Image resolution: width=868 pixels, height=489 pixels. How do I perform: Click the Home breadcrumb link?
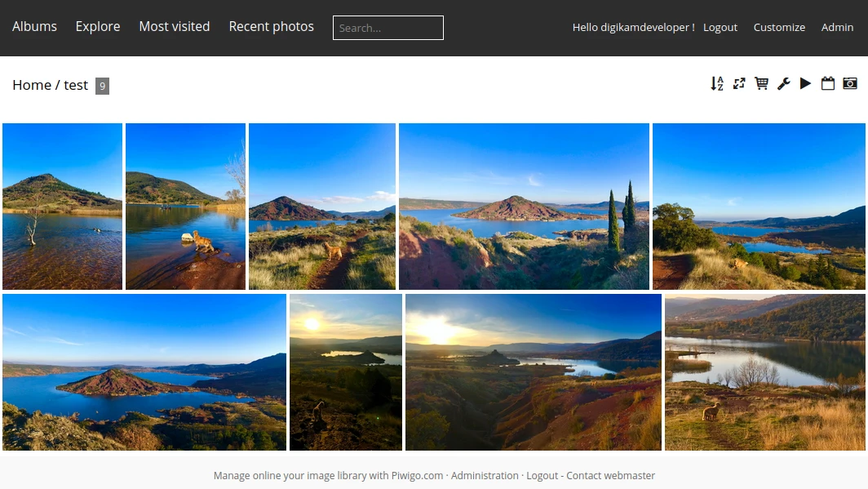pyautogui.click(x=32, y=85)
